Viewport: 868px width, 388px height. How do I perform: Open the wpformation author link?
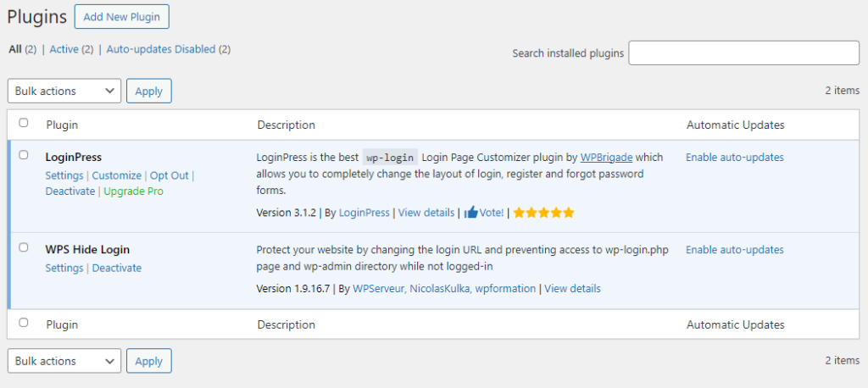(504, 288)
